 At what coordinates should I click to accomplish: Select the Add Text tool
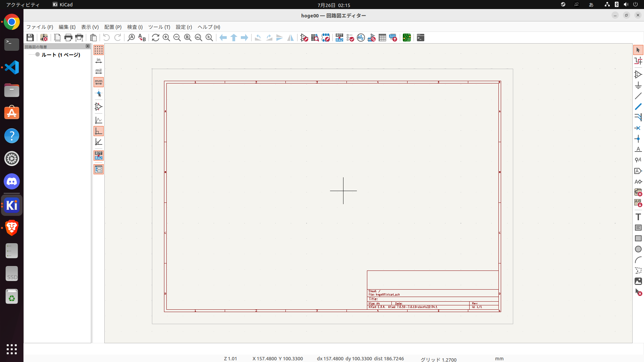(x=638, y=217)
